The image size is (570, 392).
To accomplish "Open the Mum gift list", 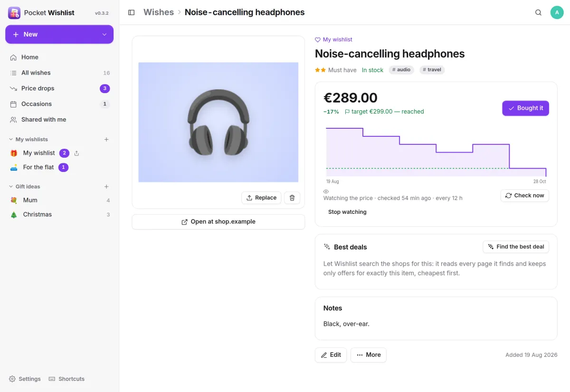I will [59, 201].
